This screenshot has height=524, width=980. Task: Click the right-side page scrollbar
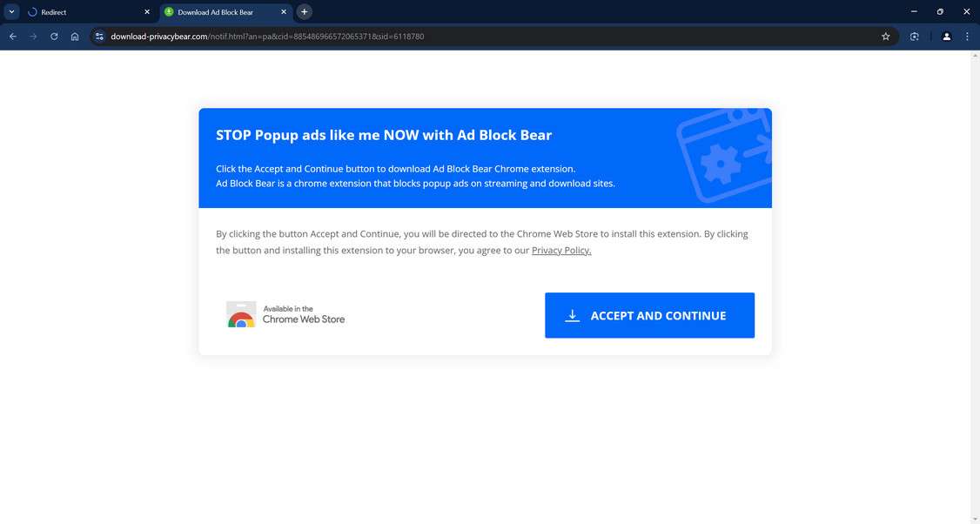pyautogui.click(x=975, y=261)
